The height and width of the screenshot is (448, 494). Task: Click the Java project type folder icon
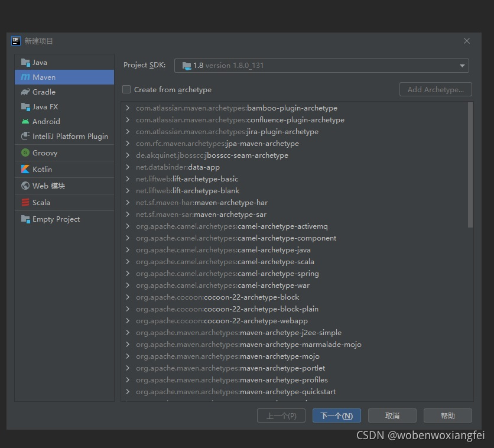25,63
